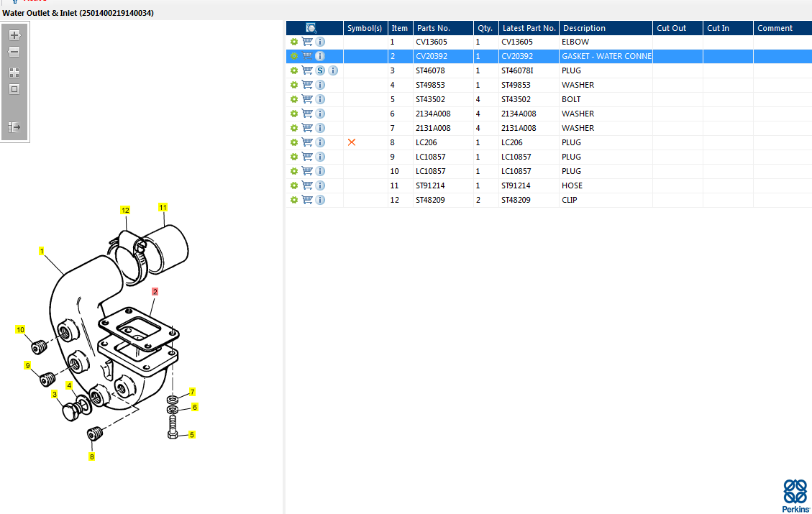Add item 10 PLUG LC10857 to cart
Image resolution: width=812 pixels, height=514 pixels.
pyautogui.click(x=307, y=171)
